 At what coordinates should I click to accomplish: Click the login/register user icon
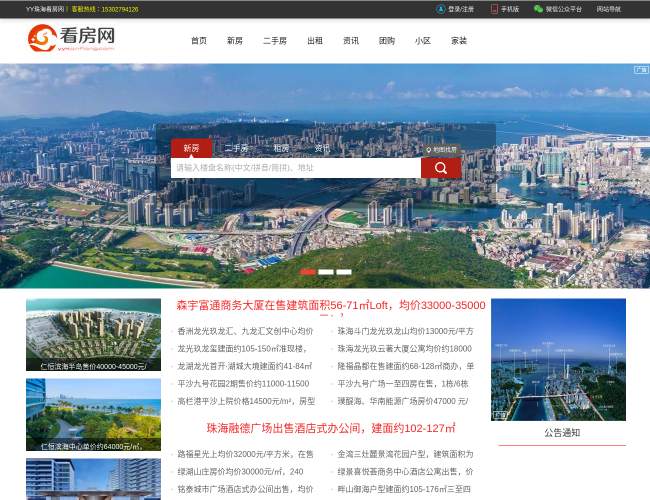[441, 9]
